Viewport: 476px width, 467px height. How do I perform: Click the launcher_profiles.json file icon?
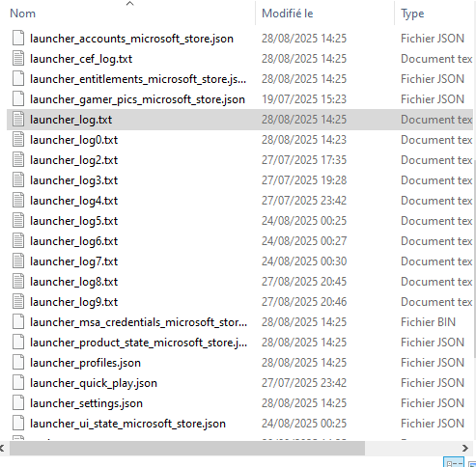tap(18, 363)
